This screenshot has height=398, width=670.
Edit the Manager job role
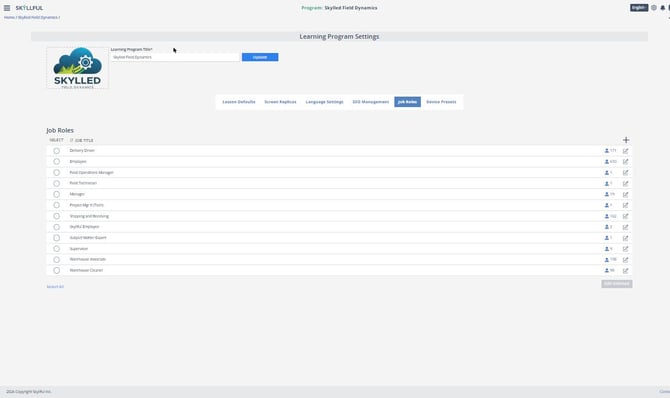click(x=625, y=195)
